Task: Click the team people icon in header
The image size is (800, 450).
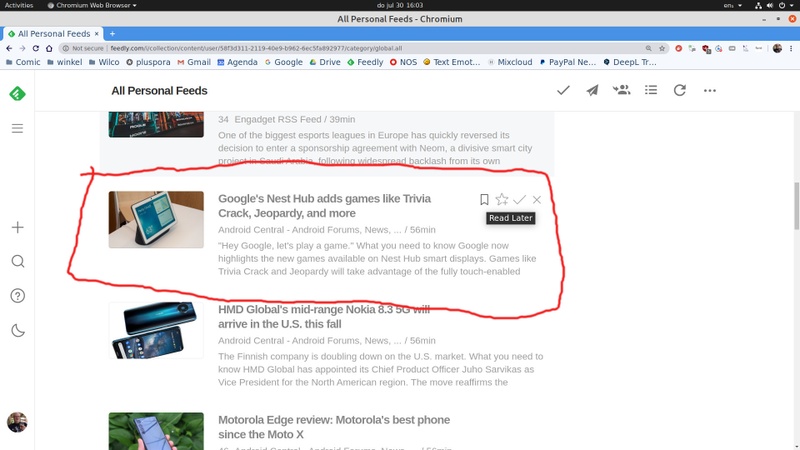Action: click(x=621, y=90)
